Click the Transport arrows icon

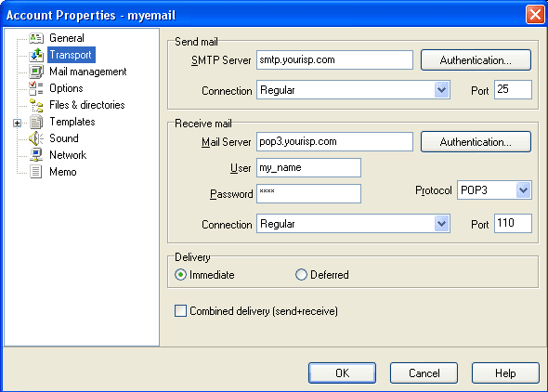36,55
